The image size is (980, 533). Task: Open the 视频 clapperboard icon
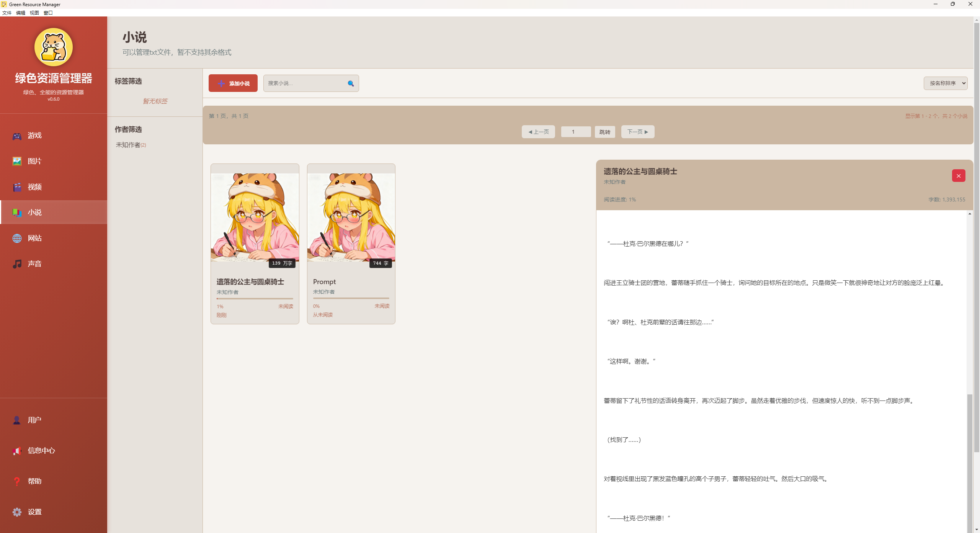coord(17,187)
